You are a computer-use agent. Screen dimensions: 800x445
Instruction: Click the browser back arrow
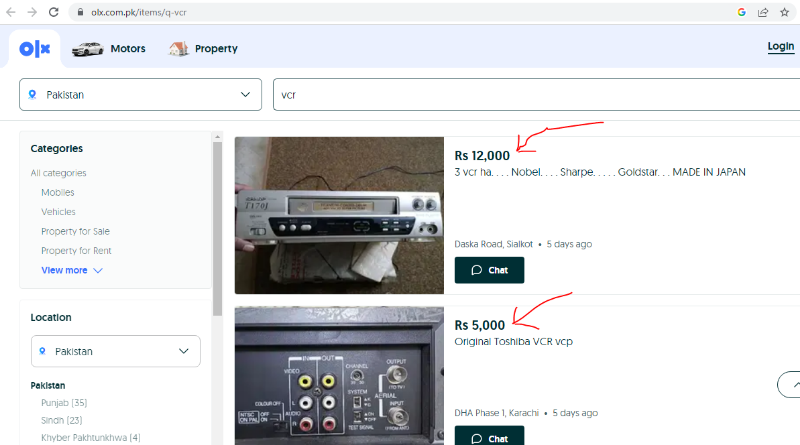pos(11,12)
